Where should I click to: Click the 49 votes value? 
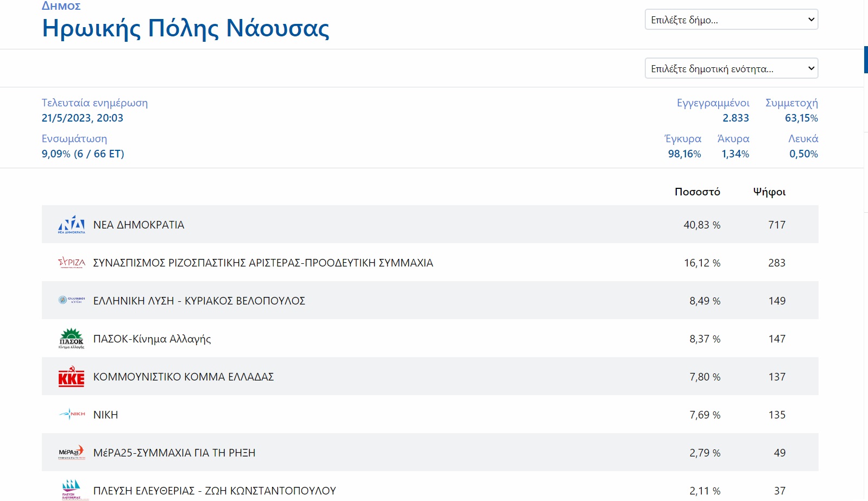coord(779,453)
